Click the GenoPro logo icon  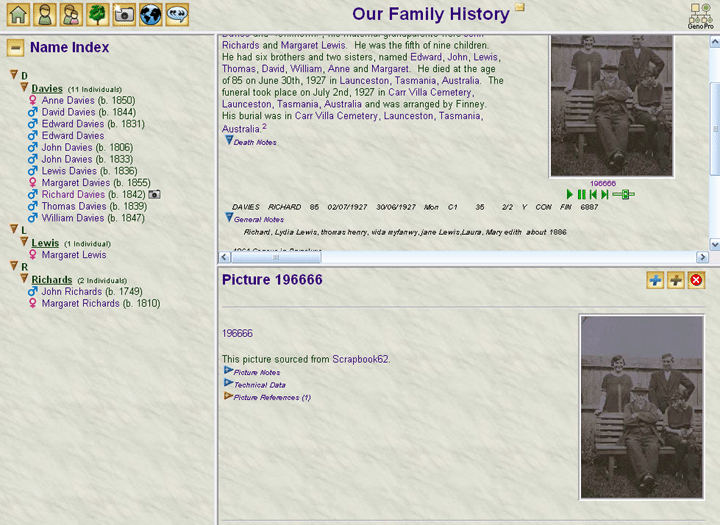click(x=699, y=14)
